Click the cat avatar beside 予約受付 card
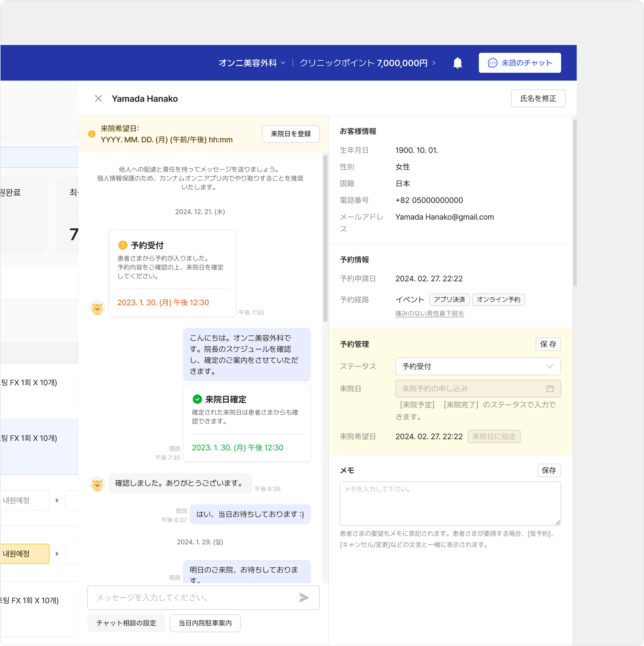The image size is (644, 646). (x=97, y=308)
